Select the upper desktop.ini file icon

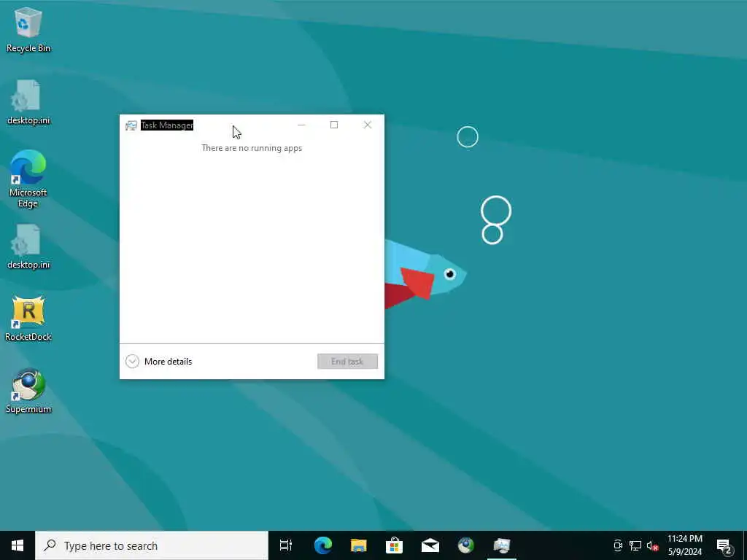28,102
